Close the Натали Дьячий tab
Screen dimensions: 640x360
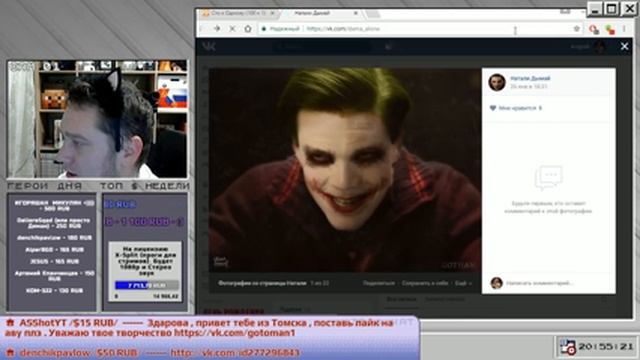coord(356,13)
